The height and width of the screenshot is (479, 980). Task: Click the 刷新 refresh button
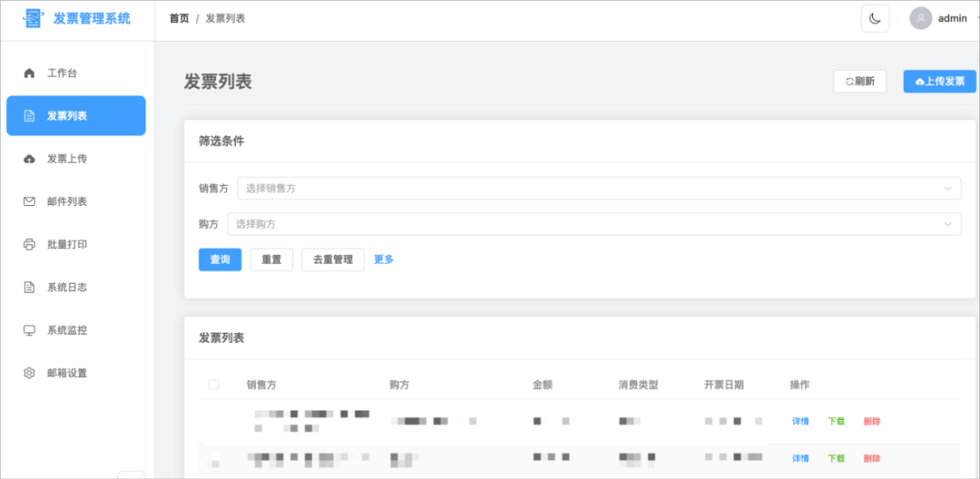tap(859, 81)
